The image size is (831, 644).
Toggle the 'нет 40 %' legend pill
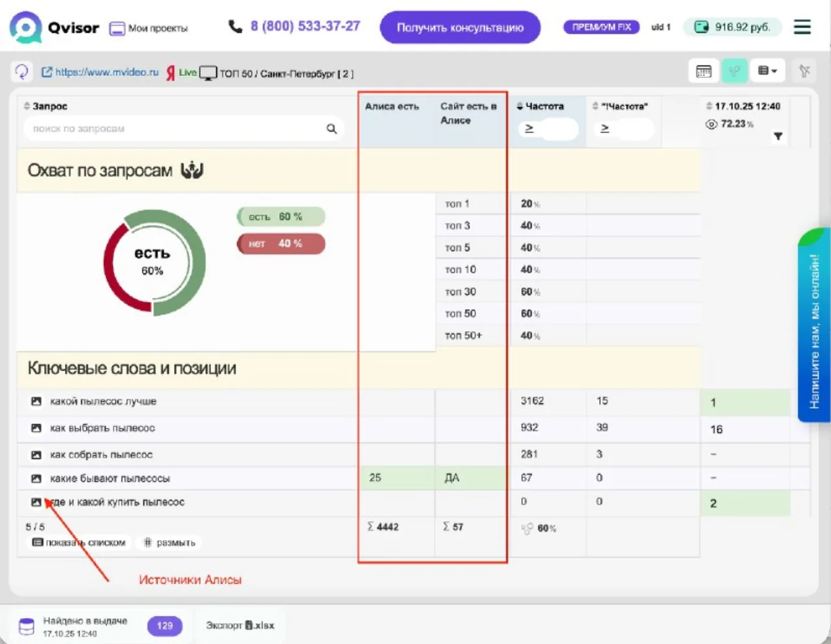click(x=280, y=243)
